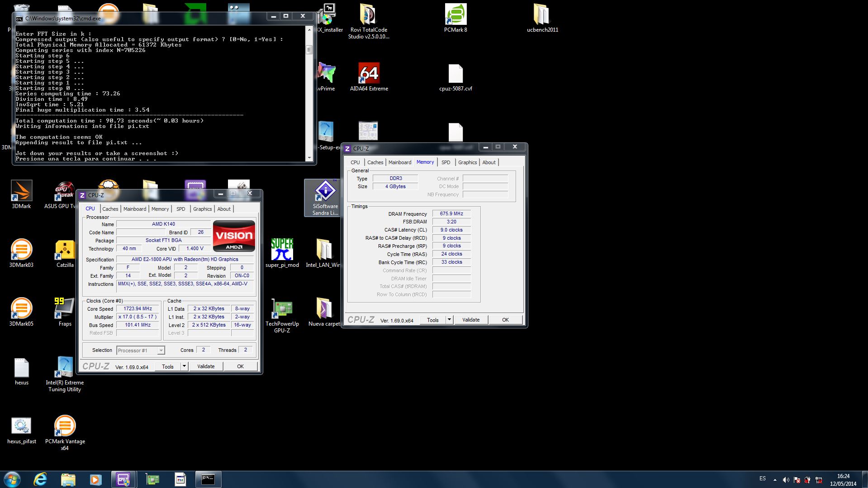Click the Memory Type DDR3 value

(396, 179)
